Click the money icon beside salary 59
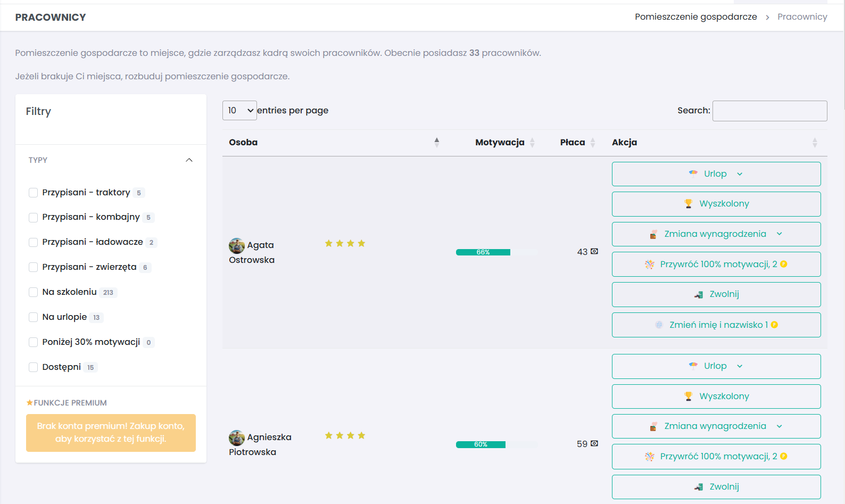Screen dimensions: 845x504 (594, 443)
